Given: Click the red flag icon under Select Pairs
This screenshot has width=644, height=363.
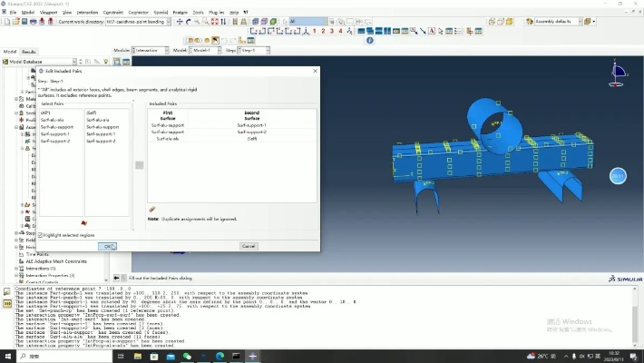Looking at the screenshot, I should point(83,222).
